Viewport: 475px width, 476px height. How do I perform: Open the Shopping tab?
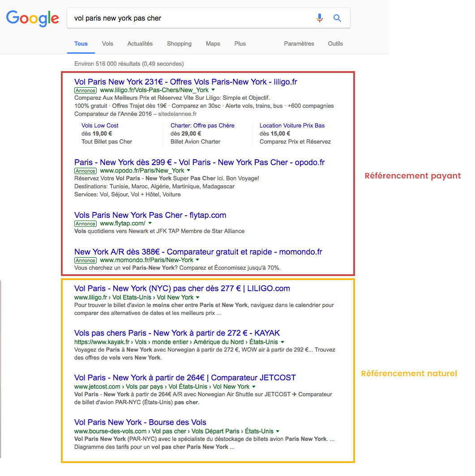tap(179, 44)
